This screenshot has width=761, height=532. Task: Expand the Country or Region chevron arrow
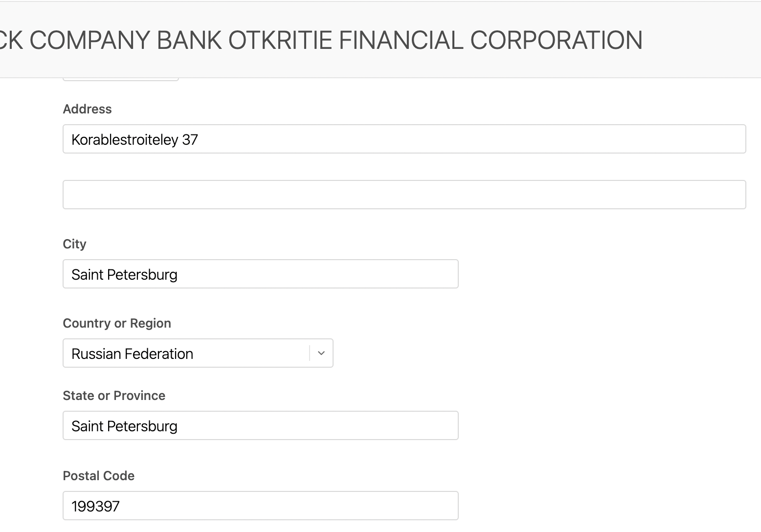click(x=321, y=353)
